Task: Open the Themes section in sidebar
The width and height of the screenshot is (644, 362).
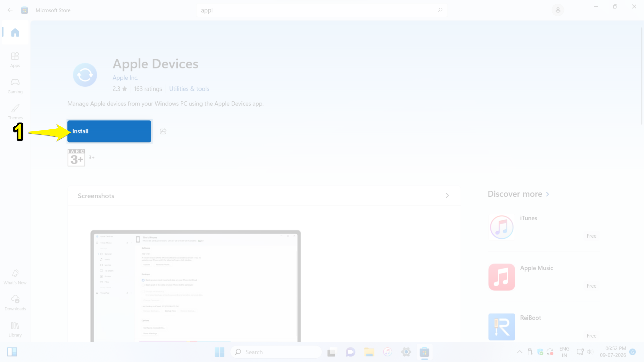Action: [x=15, y=112]
